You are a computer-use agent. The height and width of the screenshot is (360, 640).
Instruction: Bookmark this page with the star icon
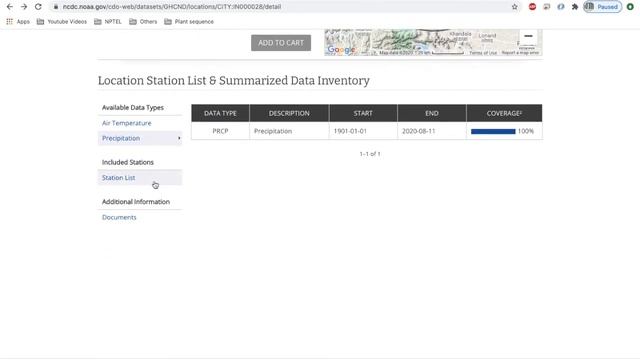[x=514, y=7]
